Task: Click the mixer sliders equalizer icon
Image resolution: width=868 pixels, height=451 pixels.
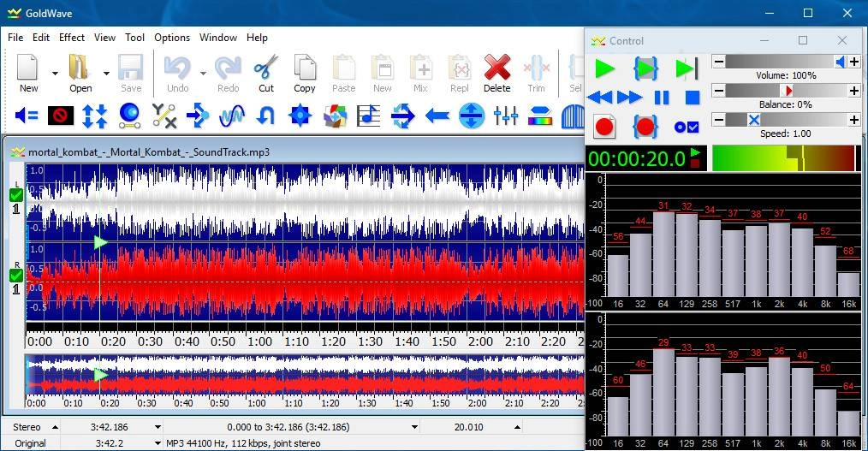Action: tap(505, 116)
